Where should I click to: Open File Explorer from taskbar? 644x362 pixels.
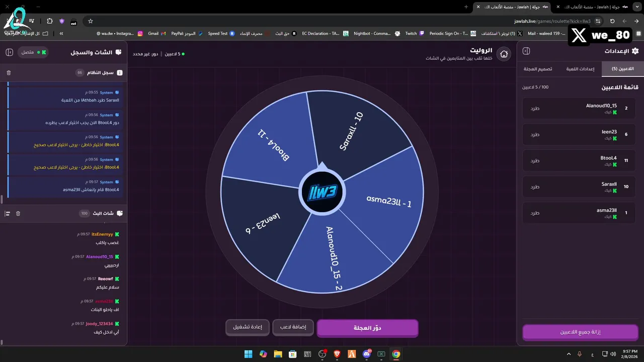[278, 354]
